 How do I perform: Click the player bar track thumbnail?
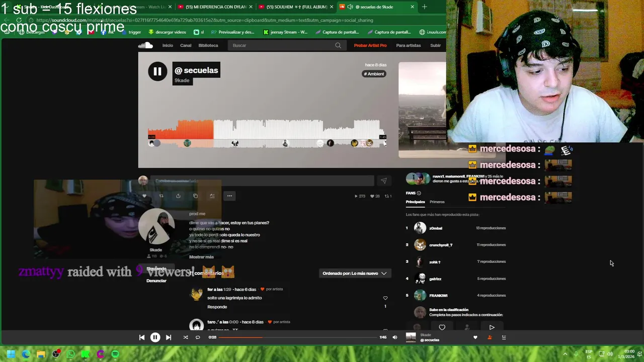[411, 337]
